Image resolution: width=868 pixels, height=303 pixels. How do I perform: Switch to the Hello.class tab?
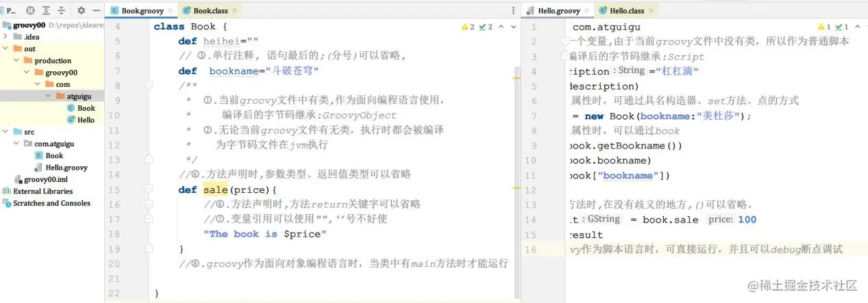(627, 11)
